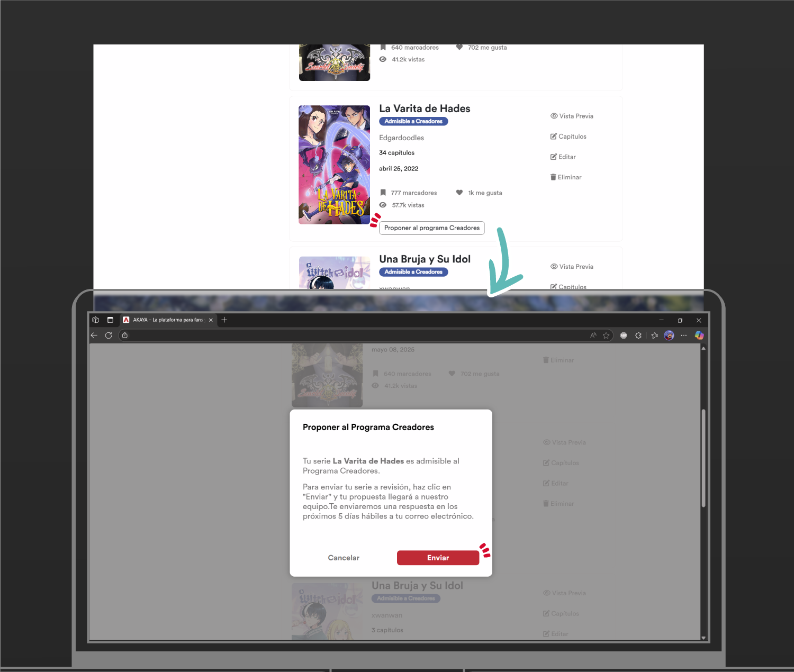Open browser Settings and more menu
Image resolution: width=794 pixels, height=672 pixels.
(684, 335)
